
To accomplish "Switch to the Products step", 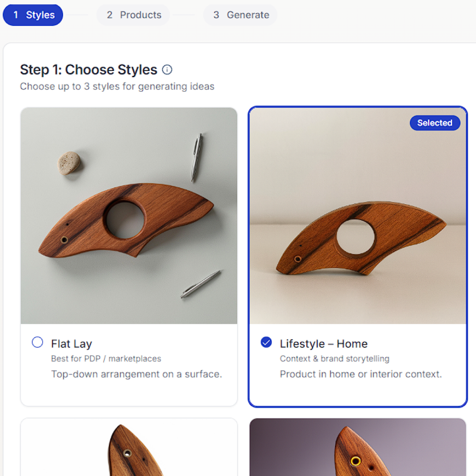I will coord(133,15).
